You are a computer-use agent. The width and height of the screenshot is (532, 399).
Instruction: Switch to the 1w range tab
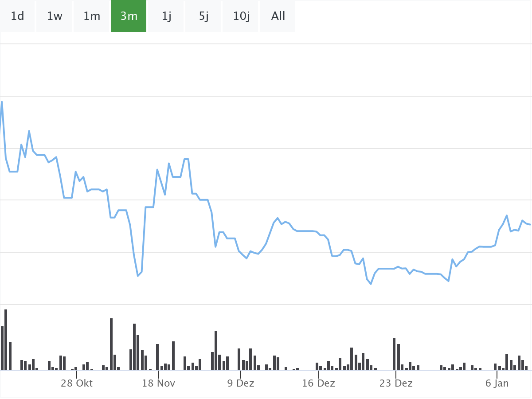[55, 16]
